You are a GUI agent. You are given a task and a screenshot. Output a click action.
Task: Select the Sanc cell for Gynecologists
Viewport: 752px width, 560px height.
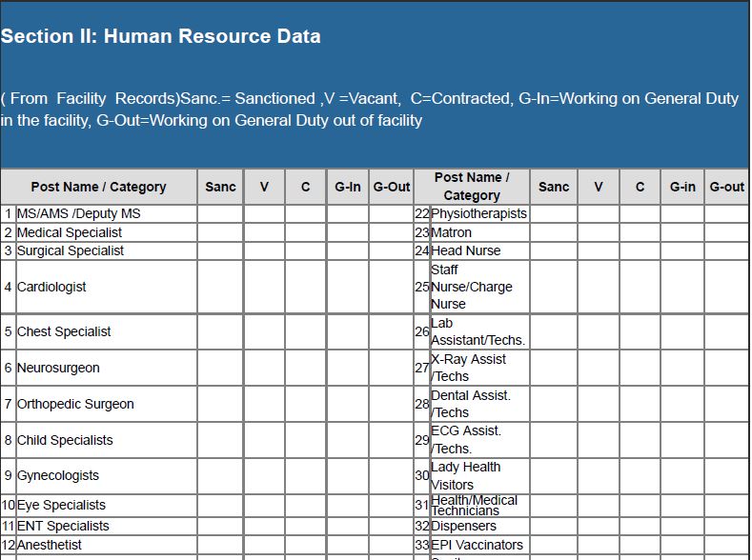(220, 475)
